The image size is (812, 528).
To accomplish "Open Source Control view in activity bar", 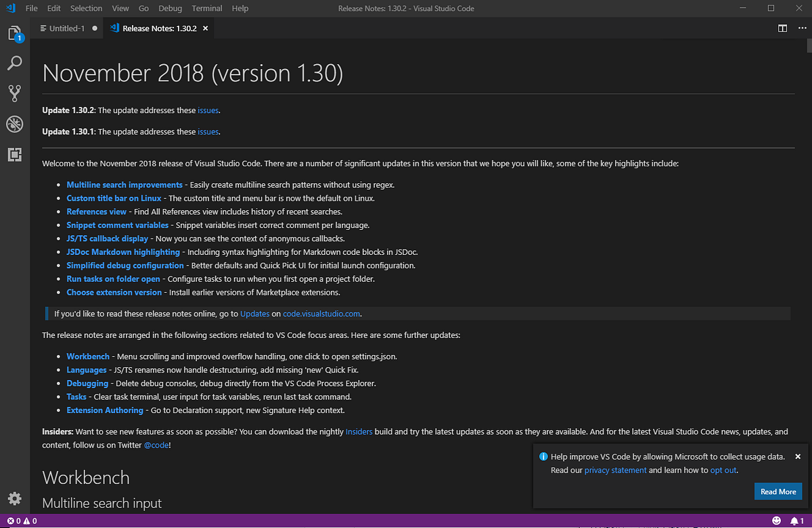I will (15, 93).
